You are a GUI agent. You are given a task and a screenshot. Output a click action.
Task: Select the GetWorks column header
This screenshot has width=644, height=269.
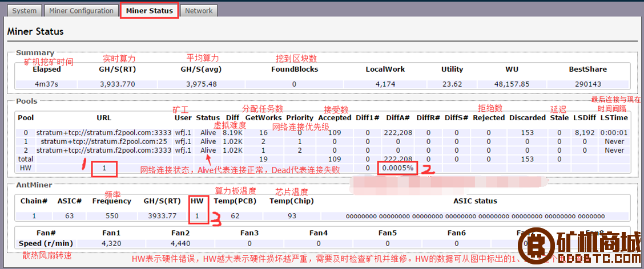pos(263,117)
